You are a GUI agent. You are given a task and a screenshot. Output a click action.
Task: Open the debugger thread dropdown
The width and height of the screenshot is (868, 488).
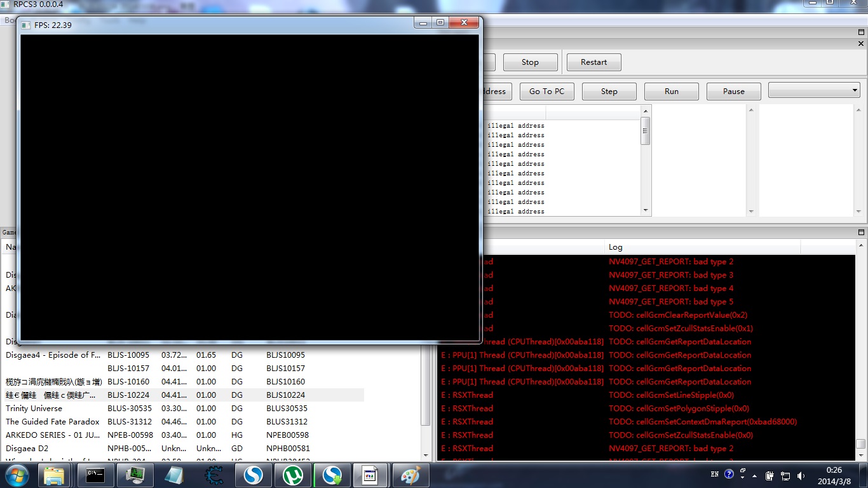tap(814, 90)
